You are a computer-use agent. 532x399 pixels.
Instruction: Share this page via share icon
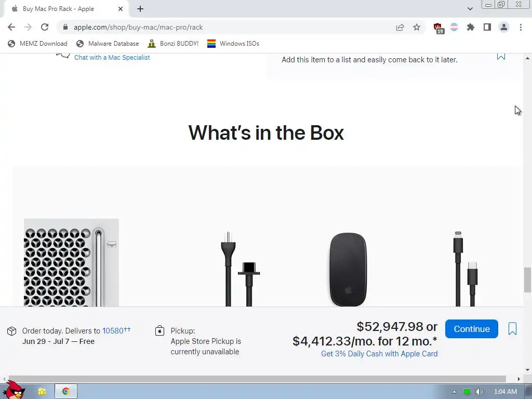[x=400, y=27]
